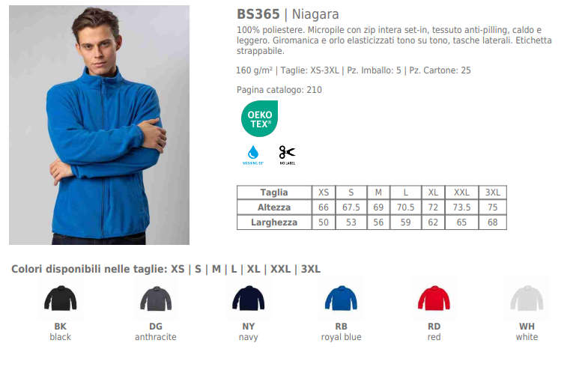Click the Taglia header cell
This screenshot has height=373, width=588.
(x=274, y=192)
